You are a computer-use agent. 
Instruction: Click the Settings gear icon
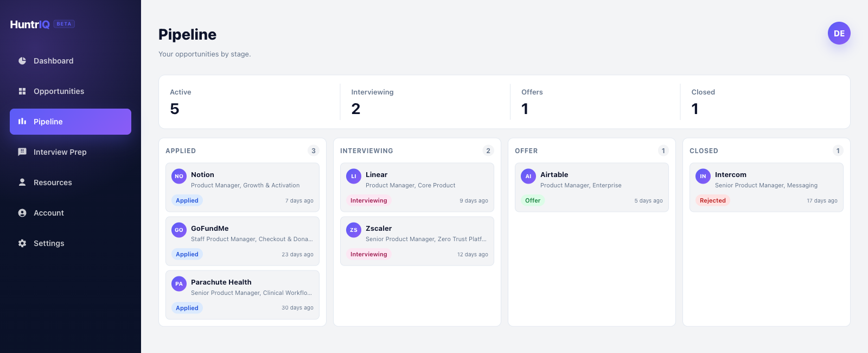coord(22,243)
